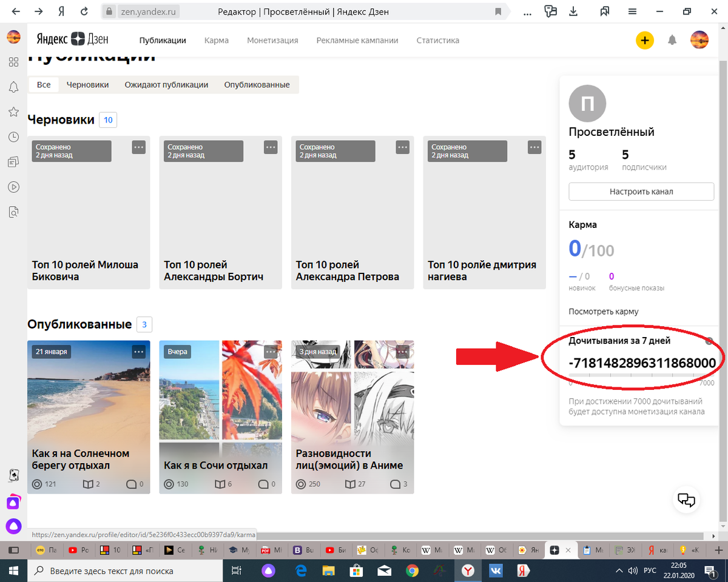Open the Монетизация section
The width and height of the screenshot is (728, 582).
click(272, 41)
